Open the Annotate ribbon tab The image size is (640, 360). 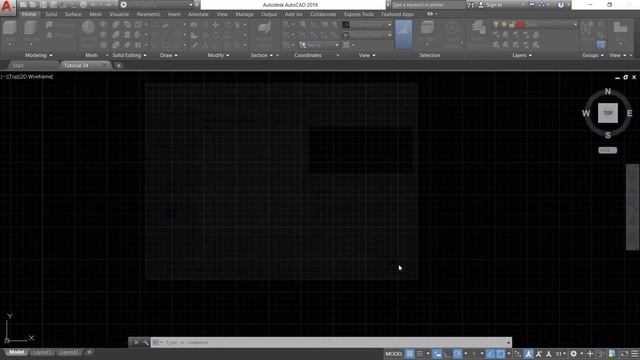click(x=198, y=14)
